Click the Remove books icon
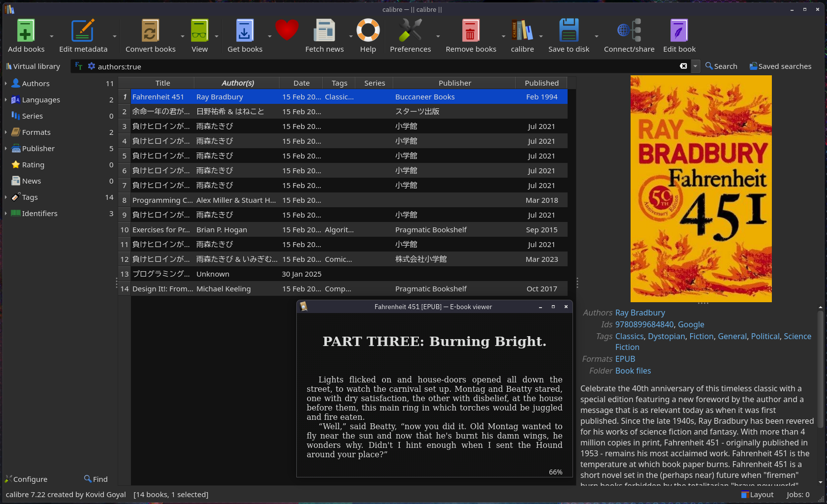The image size is (827, 504). coord(471,31)
